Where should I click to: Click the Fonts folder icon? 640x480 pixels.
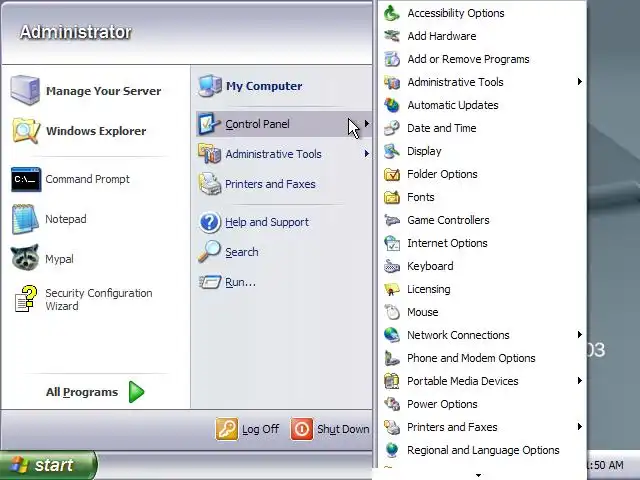point(392,197)
